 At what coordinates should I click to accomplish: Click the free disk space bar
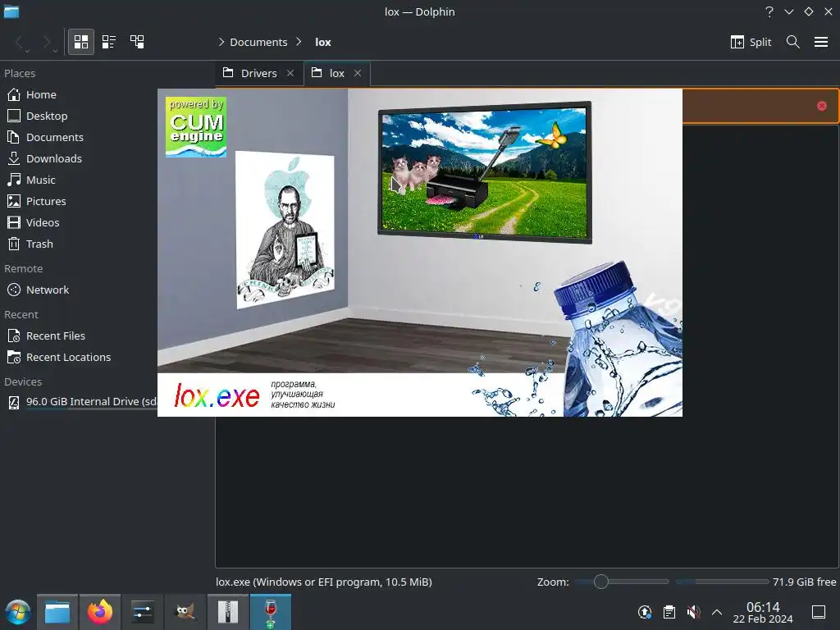coord(722,582)
